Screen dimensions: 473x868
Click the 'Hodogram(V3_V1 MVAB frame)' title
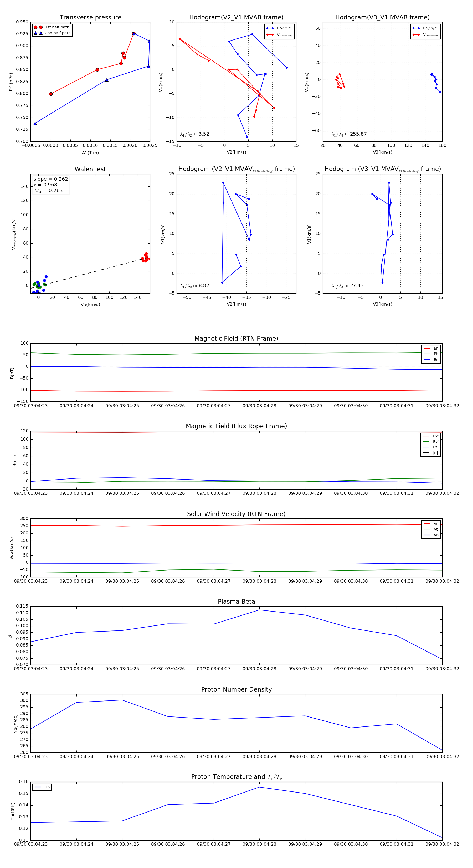point(382,18)
